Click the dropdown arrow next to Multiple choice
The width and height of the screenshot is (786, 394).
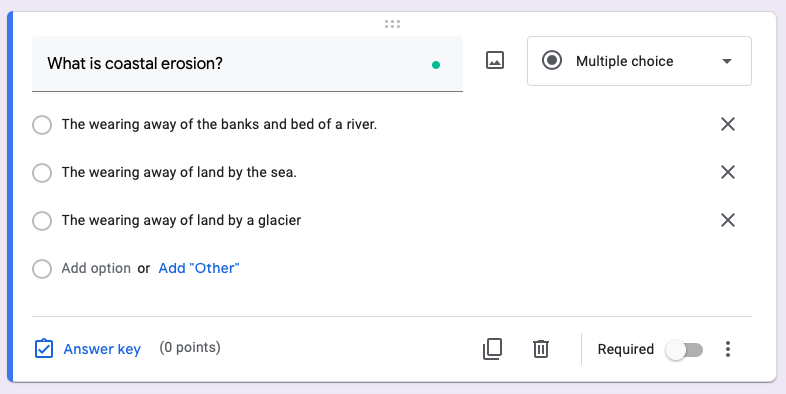click(727, 61)
